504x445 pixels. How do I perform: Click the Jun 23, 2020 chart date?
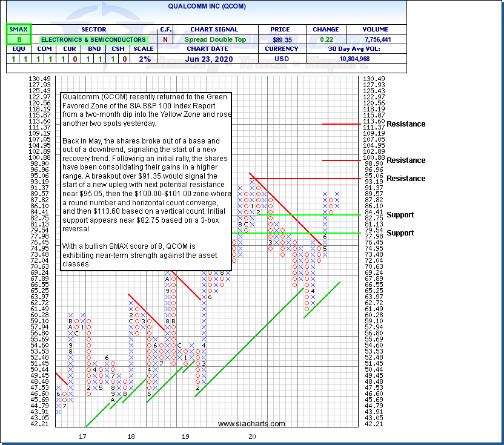pos(207,59)
